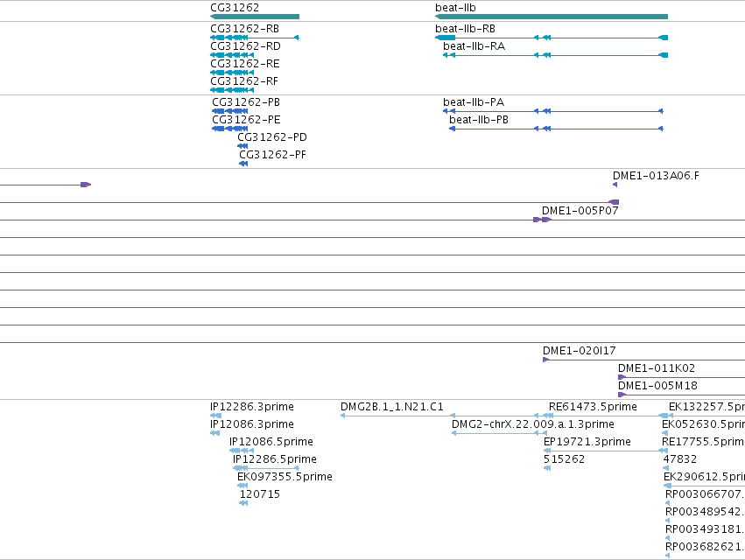Click the beat-IIb-PA protein label
Image resolution: width=745 pixels, height=560 pixels.
(474, 102)
